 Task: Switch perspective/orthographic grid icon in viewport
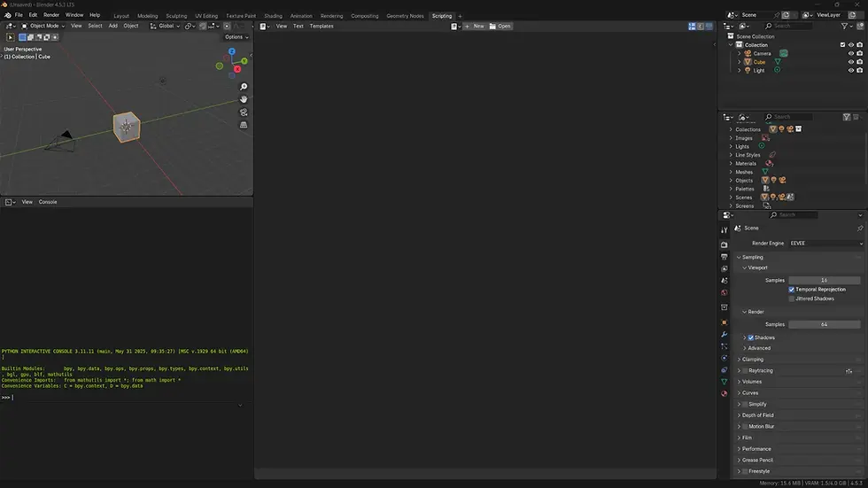[x=244, y=125]
